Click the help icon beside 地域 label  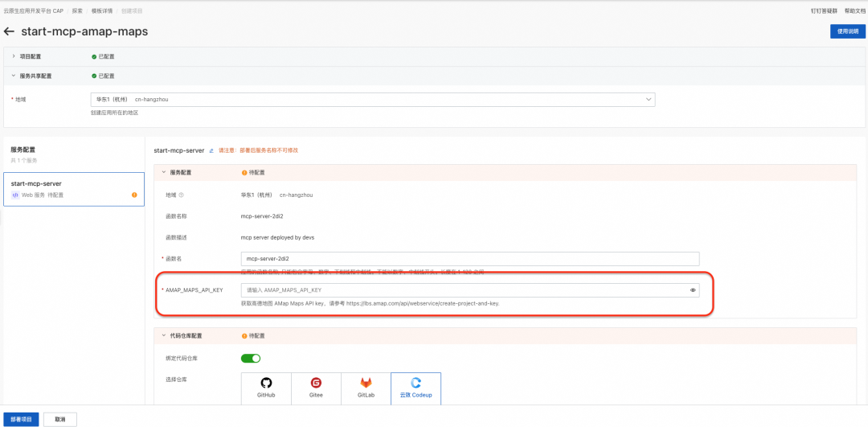[182, 195]
